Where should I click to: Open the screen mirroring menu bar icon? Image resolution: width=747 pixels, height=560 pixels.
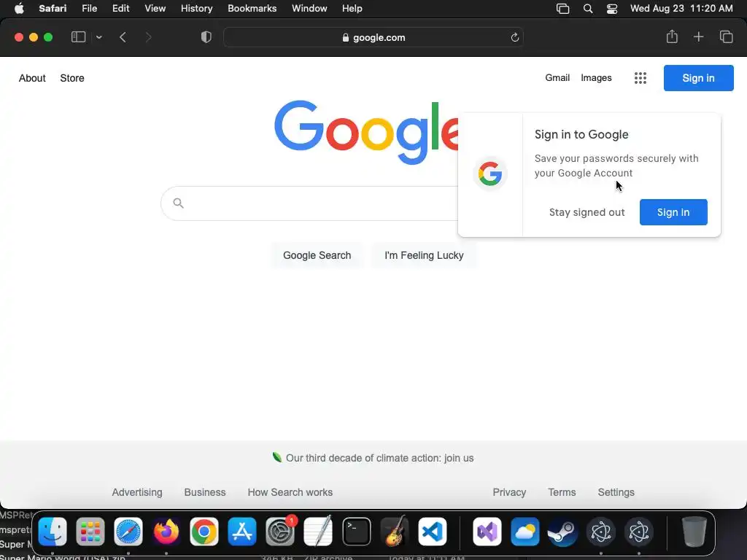(x=562, y=9)
